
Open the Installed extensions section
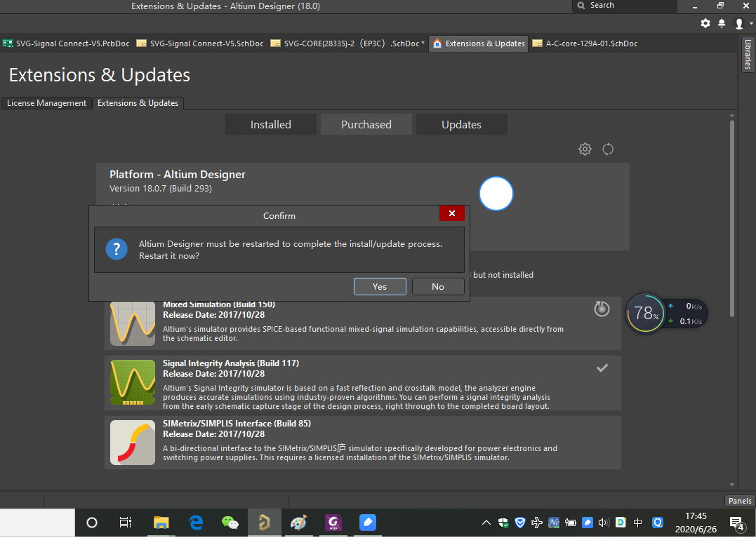[x=270, y=124]
